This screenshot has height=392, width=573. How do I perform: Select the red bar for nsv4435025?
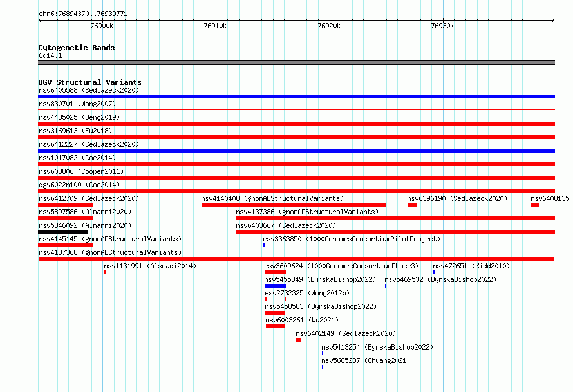pos(296,124)
